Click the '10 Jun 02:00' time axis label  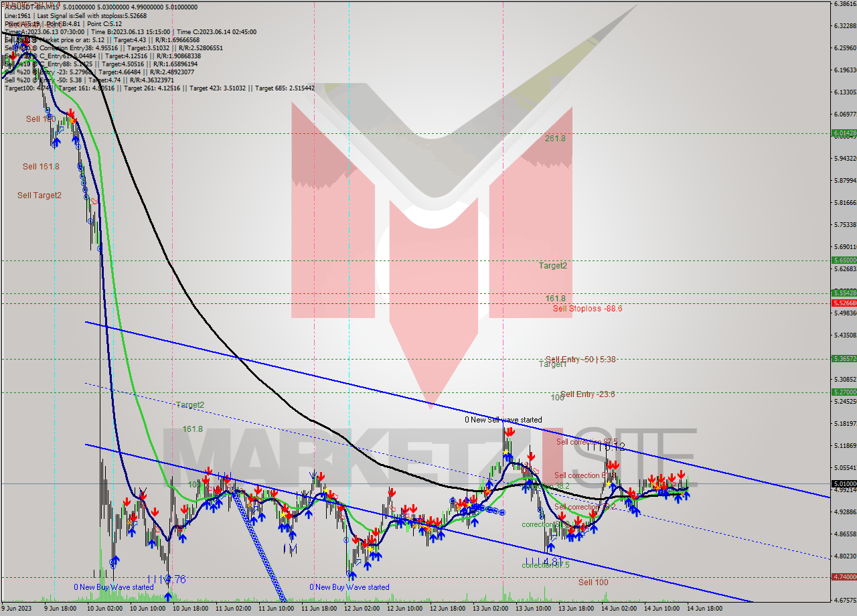(105, 609)
